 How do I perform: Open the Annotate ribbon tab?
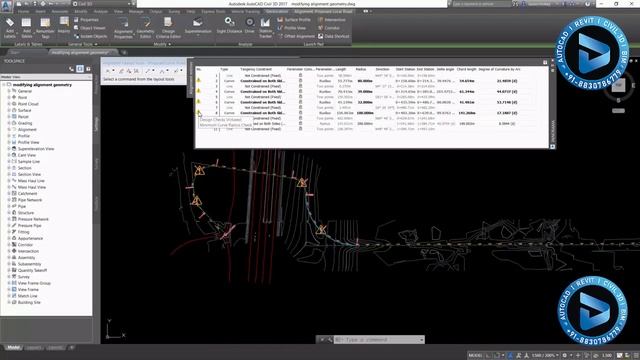(x=60, y=11)
